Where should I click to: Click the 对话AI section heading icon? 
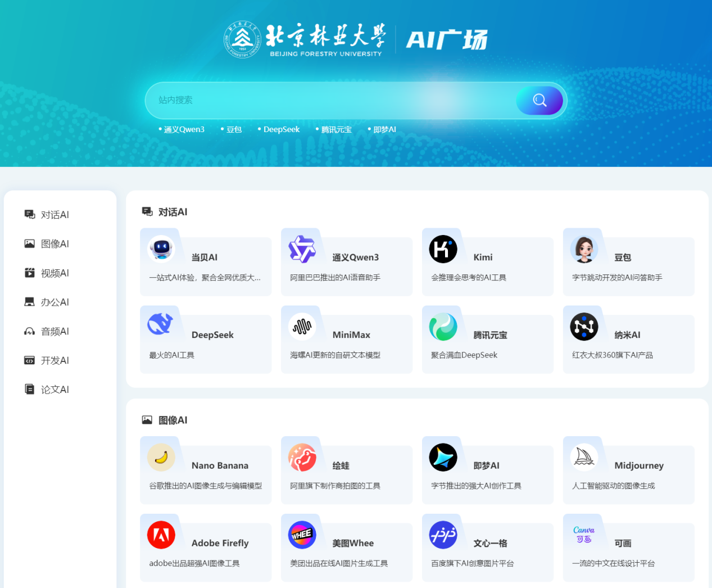pos(147,211)
